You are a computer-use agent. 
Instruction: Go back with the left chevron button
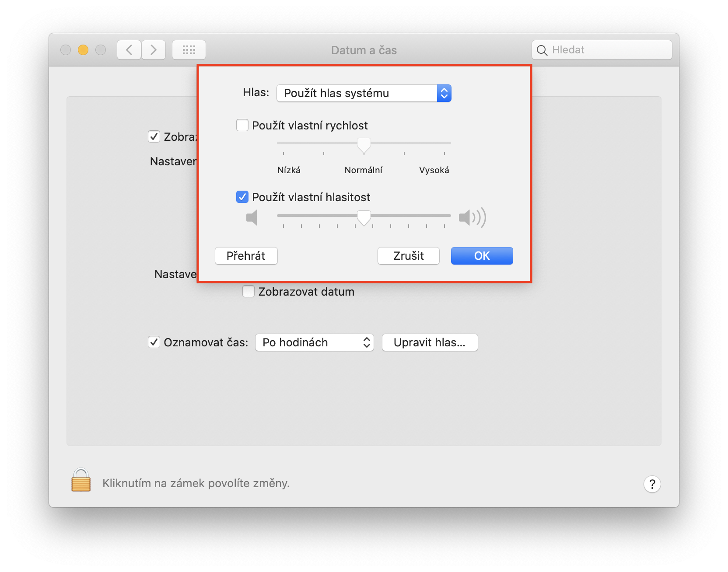click(x=129, y=50)
